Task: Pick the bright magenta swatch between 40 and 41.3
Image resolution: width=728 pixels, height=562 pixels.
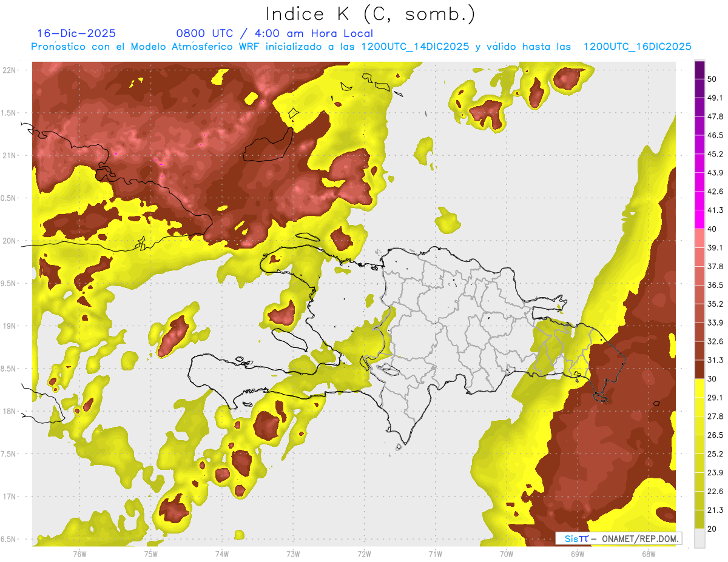Action: (699, 219)
